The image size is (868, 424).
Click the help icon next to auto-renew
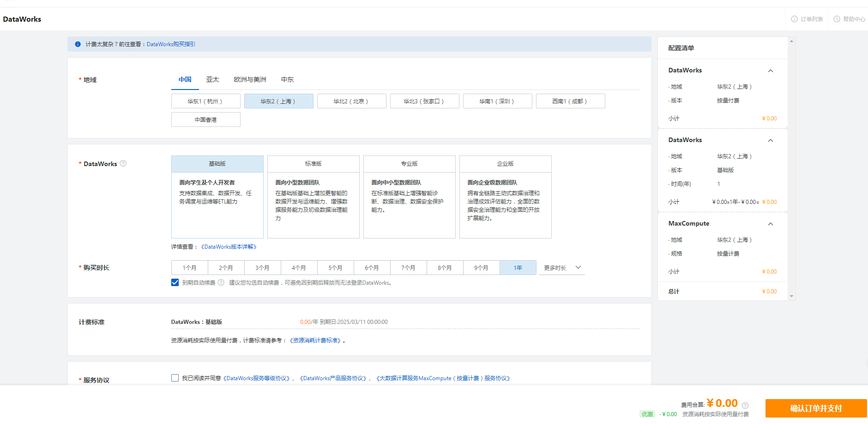tap(221, 282)
